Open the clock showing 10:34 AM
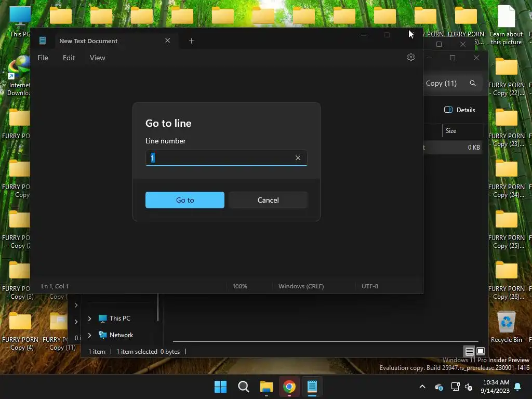 tap(495, 387)
